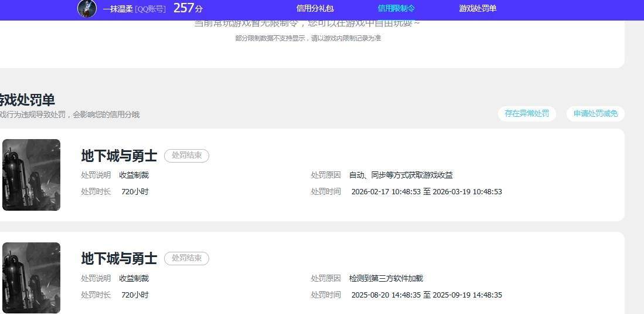
Task: Open the 信用分礼包 tab
Action: [x=315, y=8]
